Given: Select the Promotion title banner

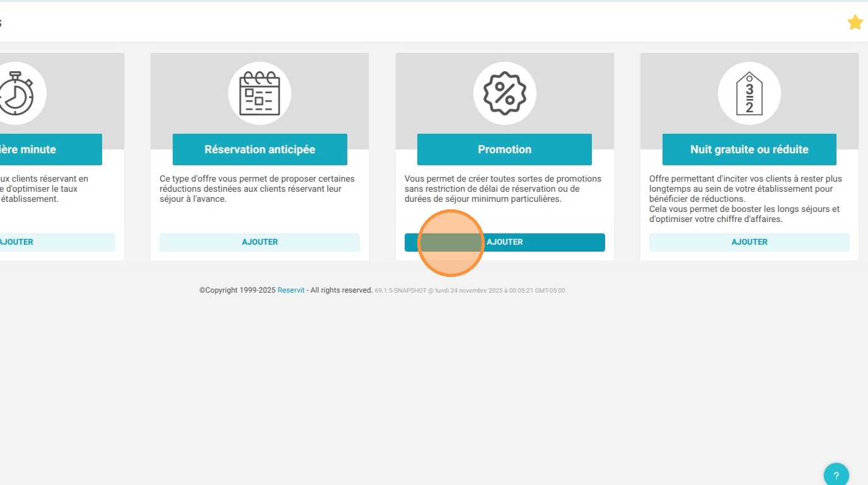Looking at the screenshot, I should 504,149.
